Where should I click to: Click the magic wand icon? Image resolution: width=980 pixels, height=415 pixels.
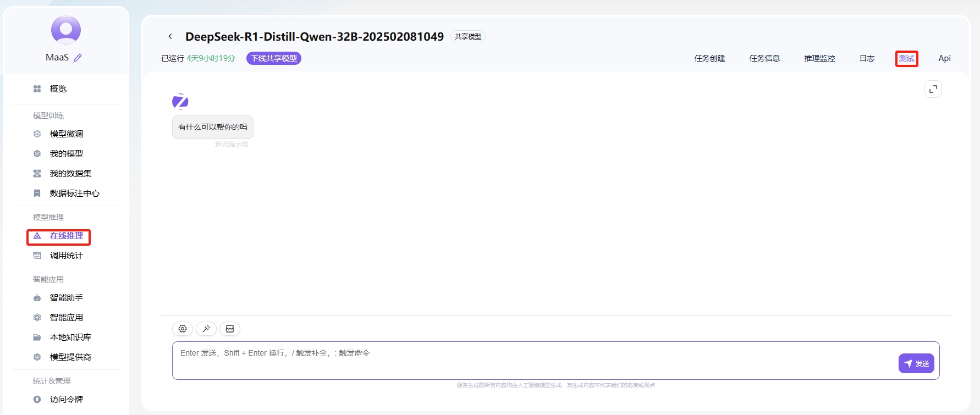click(x=206, y=329)
